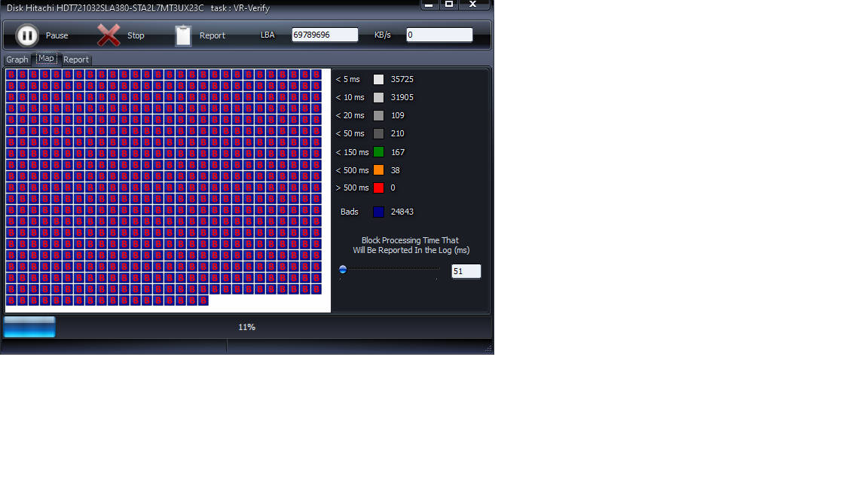Click the 11% progress bar

[247, 327]
